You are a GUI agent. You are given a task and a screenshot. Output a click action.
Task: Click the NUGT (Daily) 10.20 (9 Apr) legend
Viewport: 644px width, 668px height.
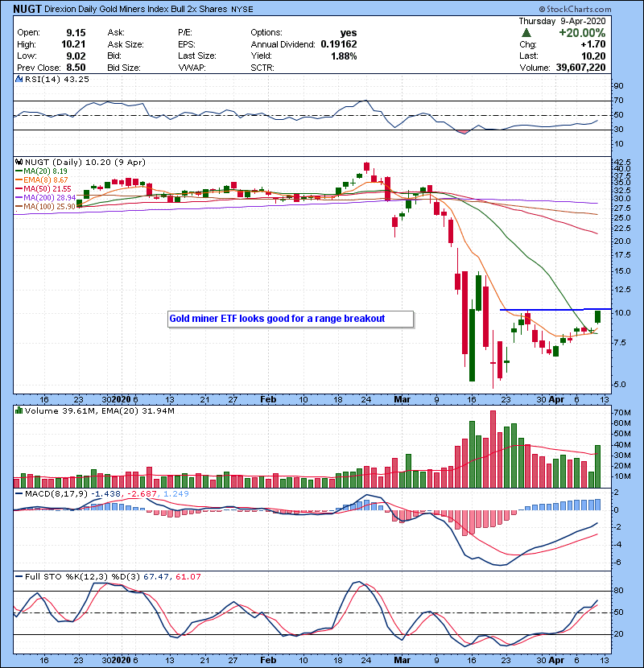pos(85,163)
